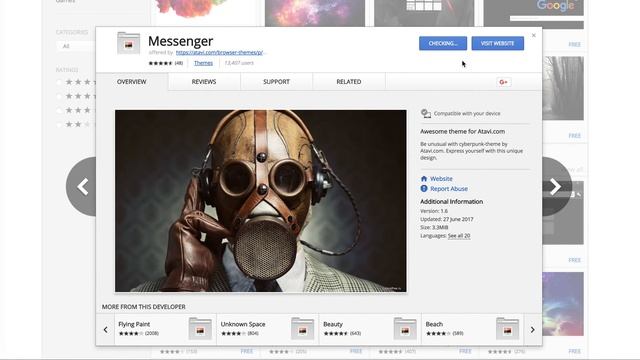Click the Google theme thumbnail in background

click(x=534, y=13)
